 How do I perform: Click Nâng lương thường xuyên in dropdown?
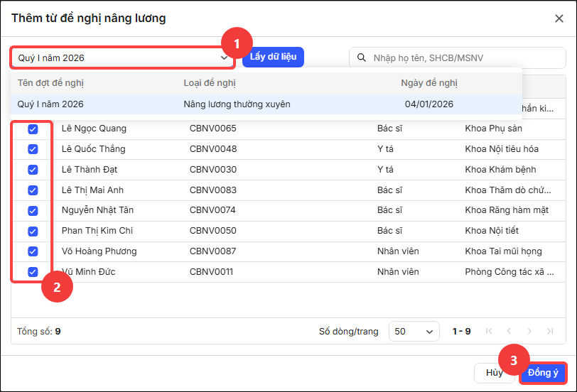click(237, 104)
